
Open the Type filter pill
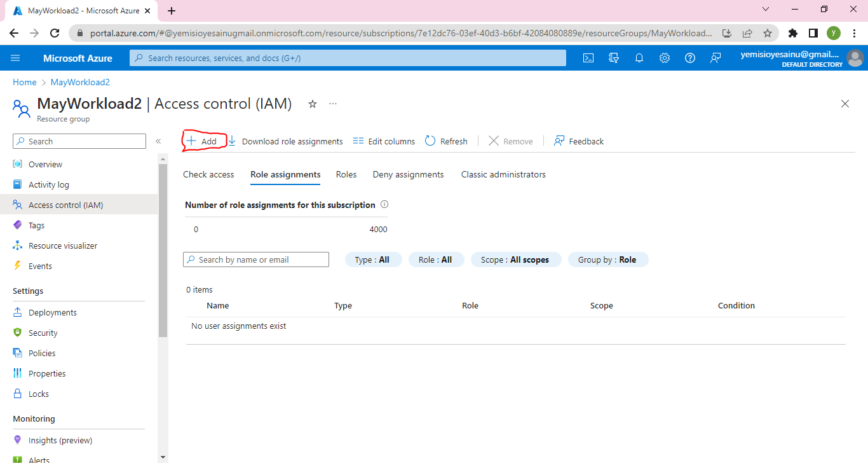(x=373, y=259)
